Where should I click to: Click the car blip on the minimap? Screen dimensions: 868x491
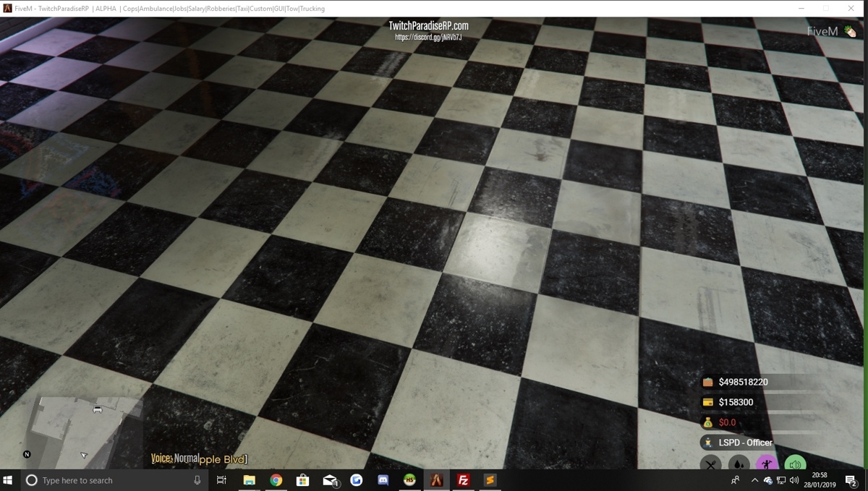[98, 409]
